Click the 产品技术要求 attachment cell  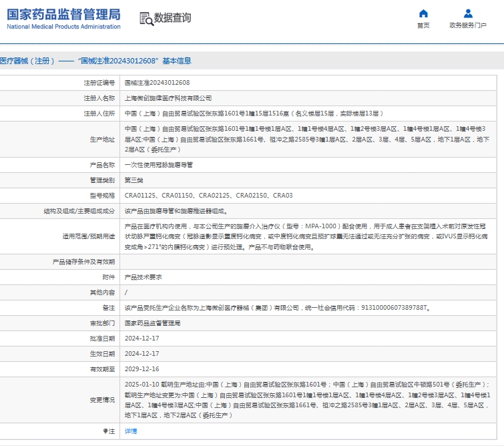[x=144, y=277]
